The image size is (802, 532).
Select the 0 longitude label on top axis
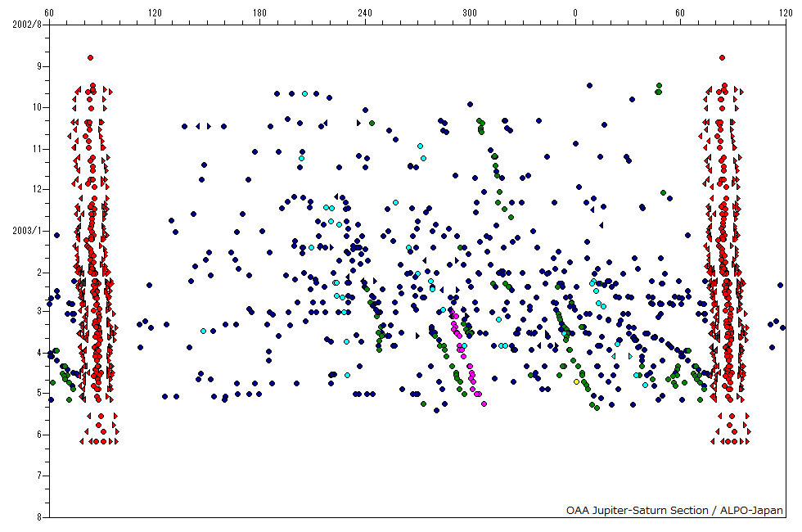click(574, 13)
